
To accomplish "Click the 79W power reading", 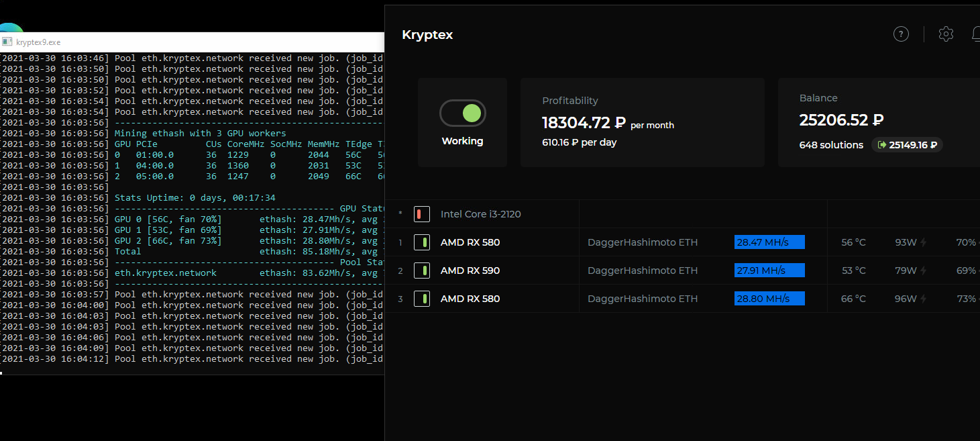I will click(x=906, y=271).
